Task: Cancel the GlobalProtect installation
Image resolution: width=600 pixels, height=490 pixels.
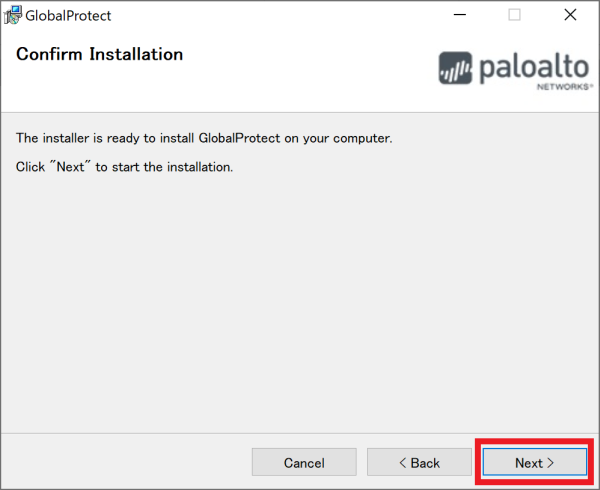Action: [304, 462]
